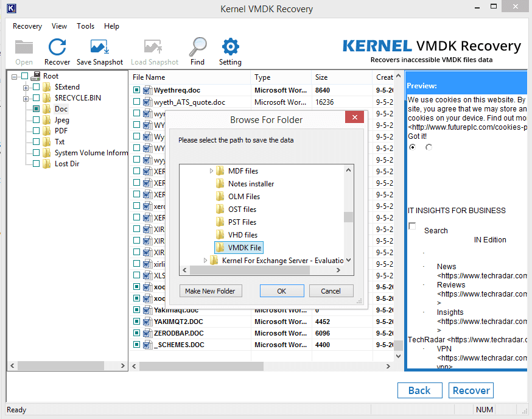Click the dialog horizontal scrollbar thumb
This screenshot has width=532, height=419.
coord(250,270)
